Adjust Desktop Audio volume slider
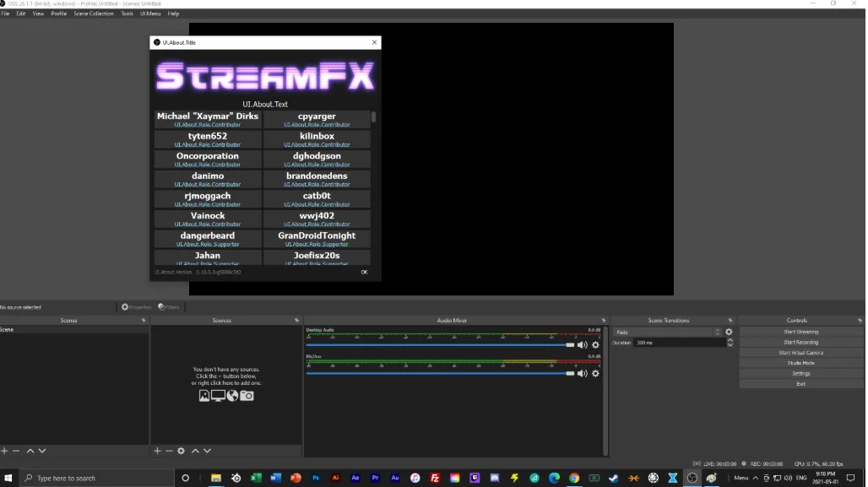The width and height of the screenshot is (868, 487). coord(440,344)
